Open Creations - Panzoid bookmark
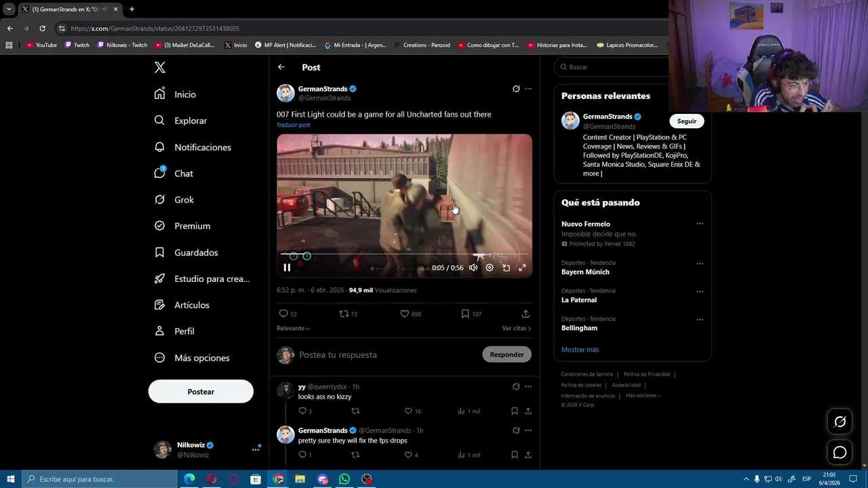This screenshot has height=488, width=868. [x=422, y=45]
